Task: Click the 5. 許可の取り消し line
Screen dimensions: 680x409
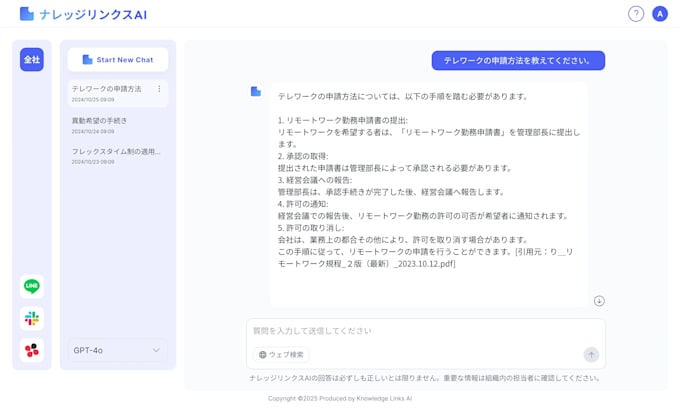Action: tap(311, 228)
